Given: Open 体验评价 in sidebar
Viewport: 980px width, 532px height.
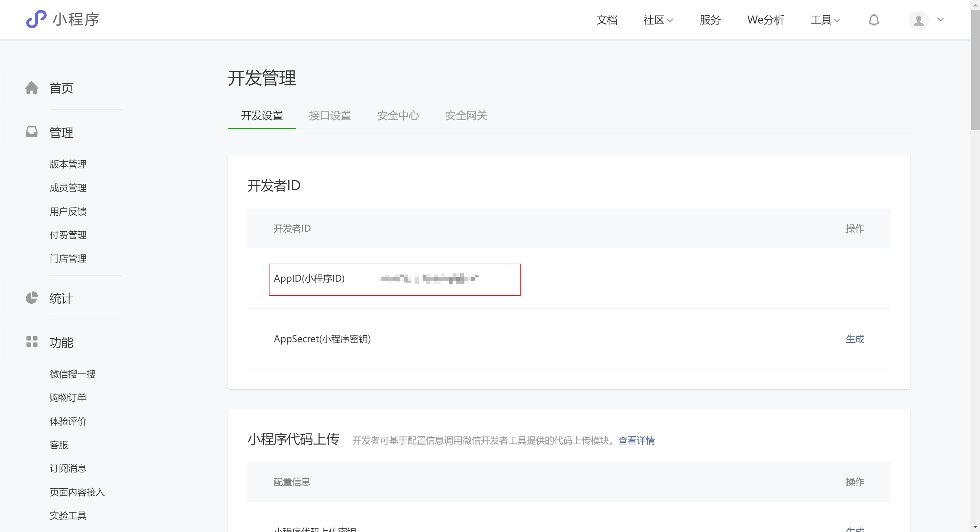Looking at the screenshot, I should click(68, 421).
